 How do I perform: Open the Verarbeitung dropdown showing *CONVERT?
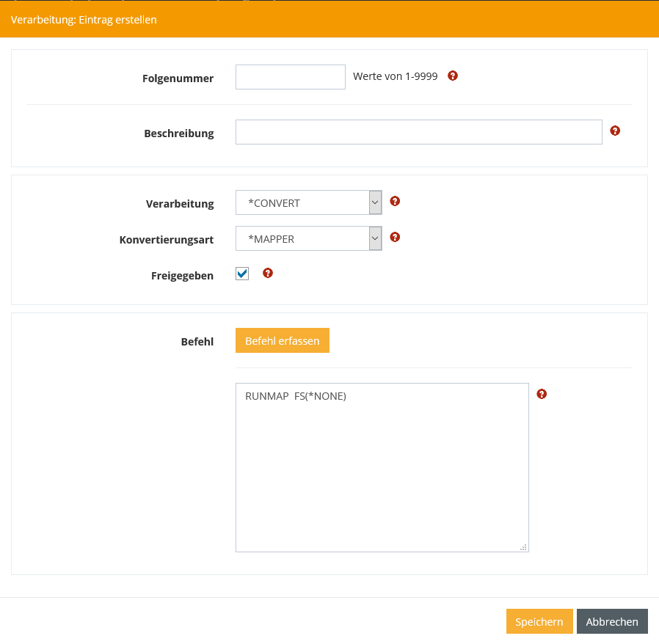coord(308,203)
